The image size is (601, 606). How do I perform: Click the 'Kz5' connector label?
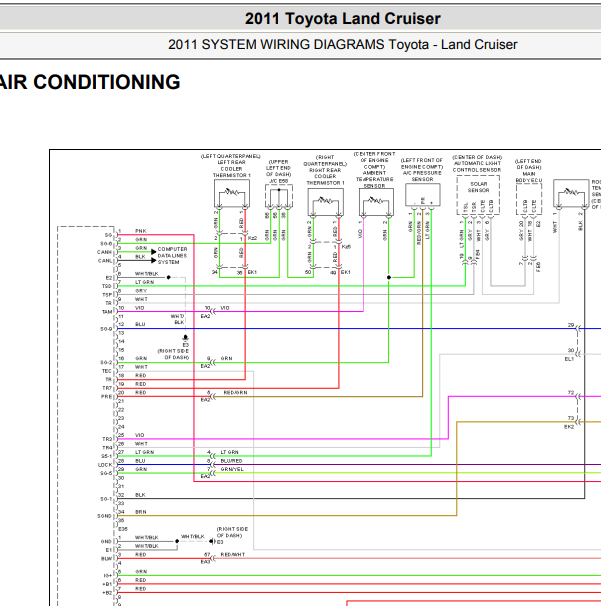point(346,247)
